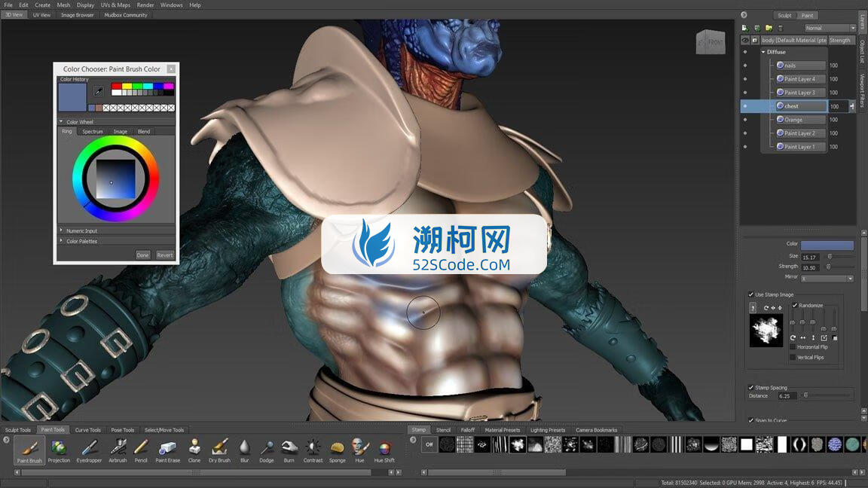The image size is (868, 488).
Task: Open the Spectrum tab in Color Chooser
Action: point(93,132)
